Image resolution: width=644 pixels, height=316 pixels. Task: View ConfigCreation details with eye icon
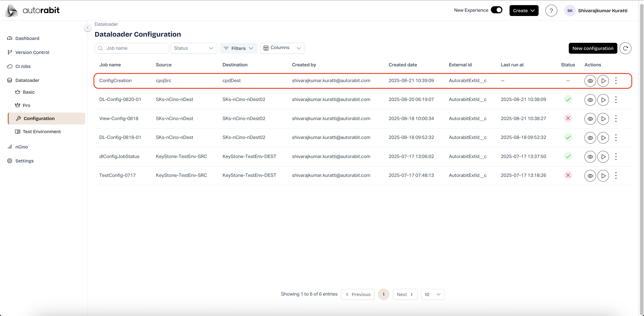click(590, 81)
